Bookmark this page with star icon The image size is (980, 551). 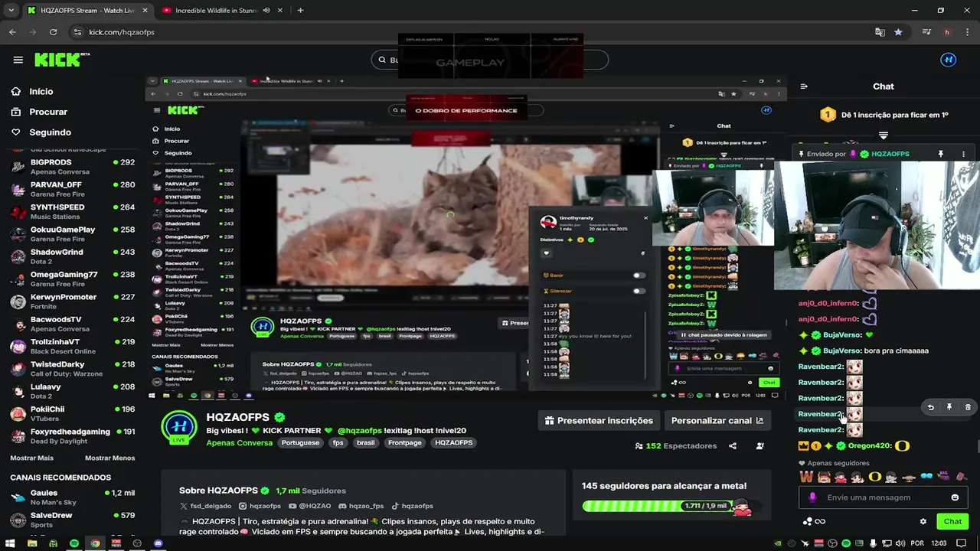(898, 32)
